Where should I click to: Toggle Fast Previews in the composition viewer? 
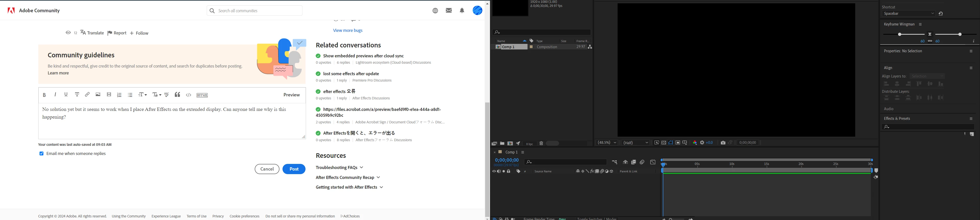(x=657, y=143)
